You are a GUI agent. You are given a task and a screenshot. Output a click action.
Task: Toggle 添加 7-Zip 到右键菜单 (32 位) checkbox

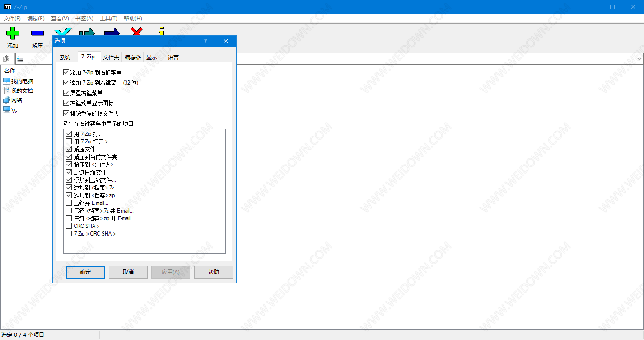point(66,83)
